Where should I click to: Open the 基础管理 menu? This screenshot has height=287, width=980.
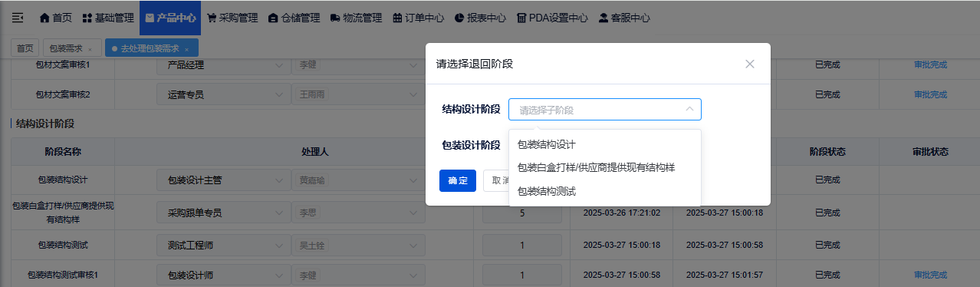pos(109,17)
